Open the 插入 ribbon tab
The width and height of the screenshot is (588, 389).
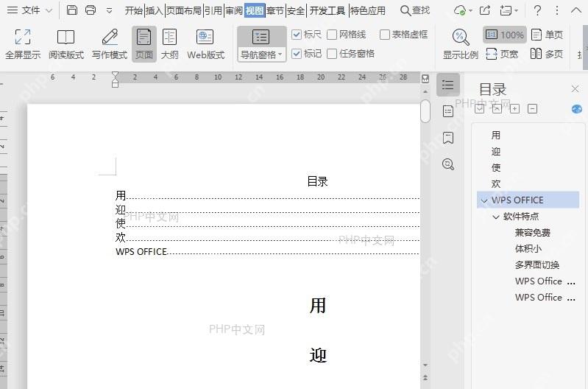pyautogui.click(x=155, y=10)
